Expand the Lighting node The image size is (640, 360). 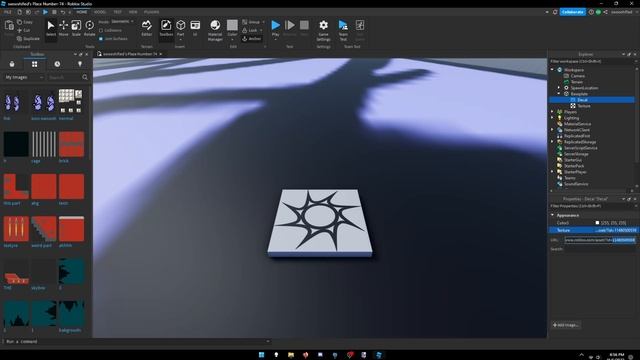[x=552, y=118]
